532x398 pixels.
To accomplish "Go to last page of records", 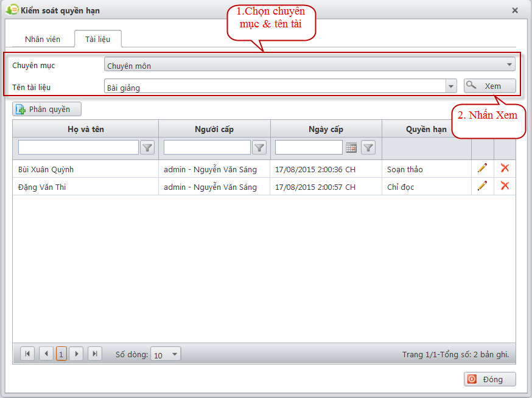I will [95, 354].
